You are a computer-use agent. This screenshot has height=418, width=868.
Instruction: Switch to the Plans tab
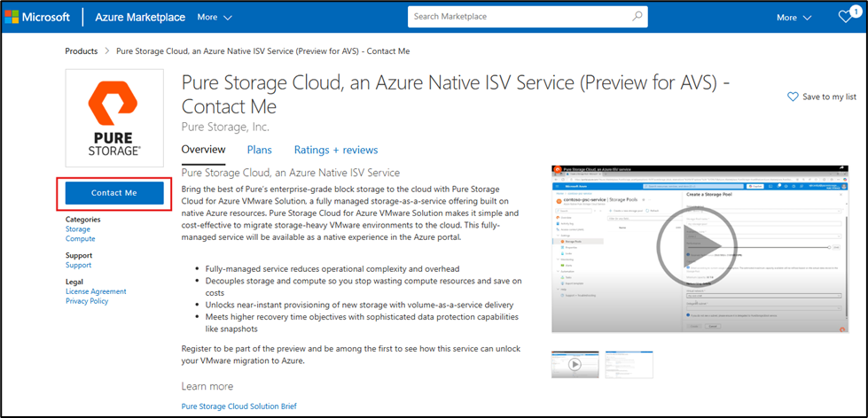pos(260,150)
